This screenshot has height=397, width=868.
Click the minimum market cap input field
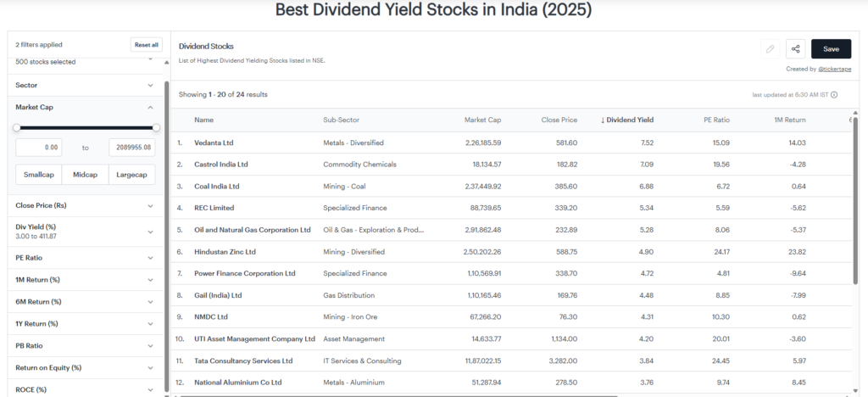[x=38, y=148]
